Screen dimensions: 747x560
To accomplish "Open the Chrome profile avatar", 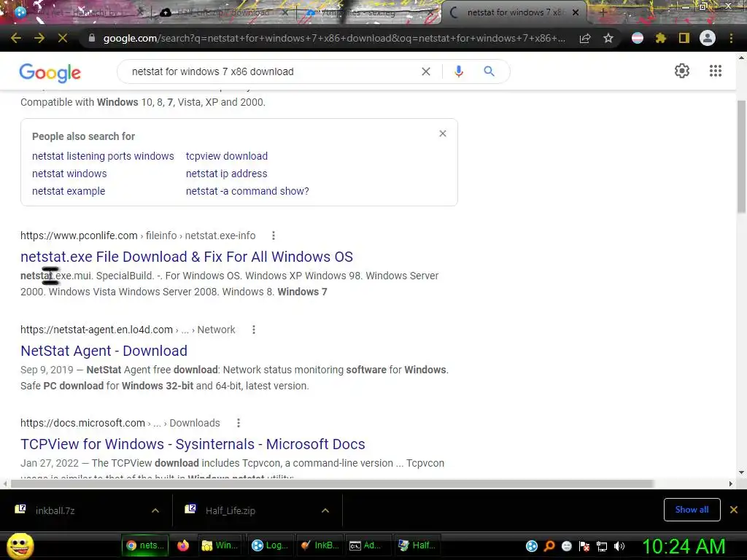I will pyautogui.click(x=708, y=38).
